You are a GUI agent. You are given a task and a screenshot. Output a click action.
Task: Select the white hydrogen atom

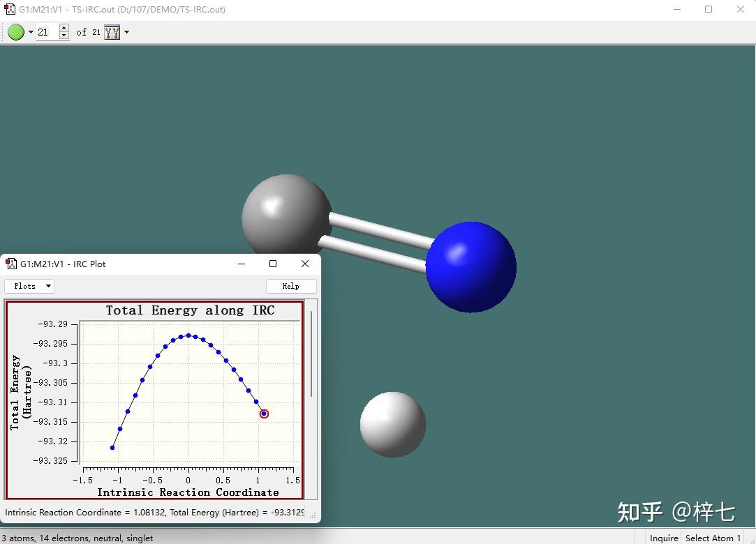click(x=393, y=425)
